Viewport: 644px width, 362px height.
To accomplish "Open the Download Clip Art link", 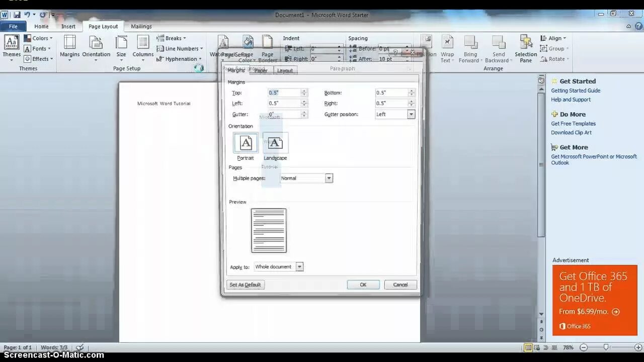I will pos(571,133).
